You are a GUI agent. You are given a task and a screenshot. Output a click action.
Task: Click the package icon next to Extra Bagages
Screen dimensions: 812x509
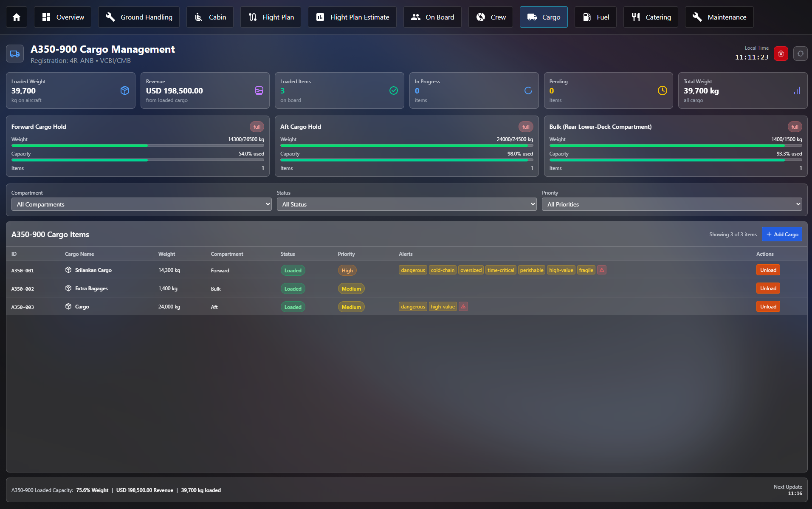[68, 288]
